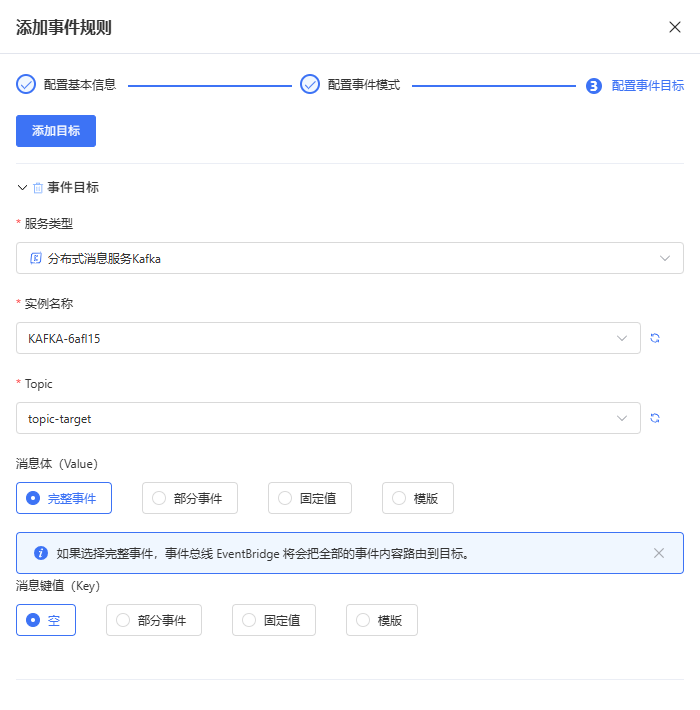Click the 消息键值（Key）label
The image size is (700, 710).
pyautogui.click(x=58, y=586)
